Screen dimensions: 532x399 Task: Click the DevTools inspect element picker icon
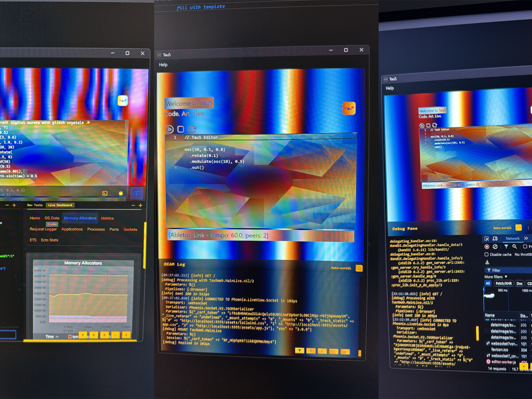pos(487,239)
